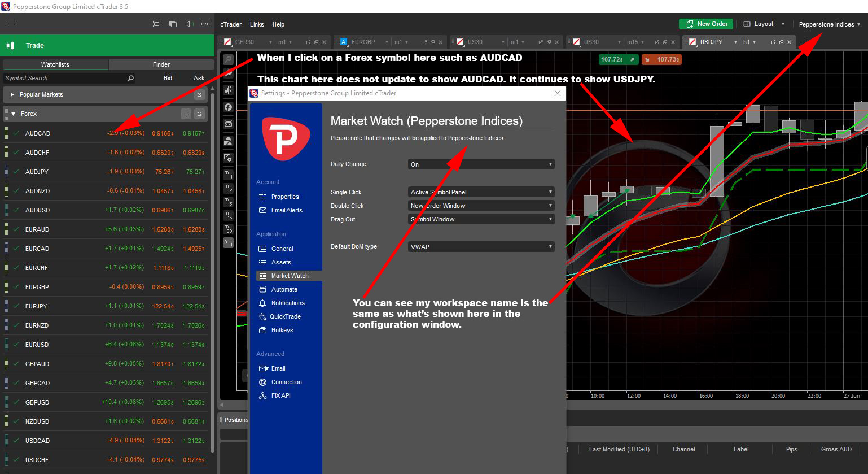
Task: Close the Settings dialog window
Action: pos(558,93)
